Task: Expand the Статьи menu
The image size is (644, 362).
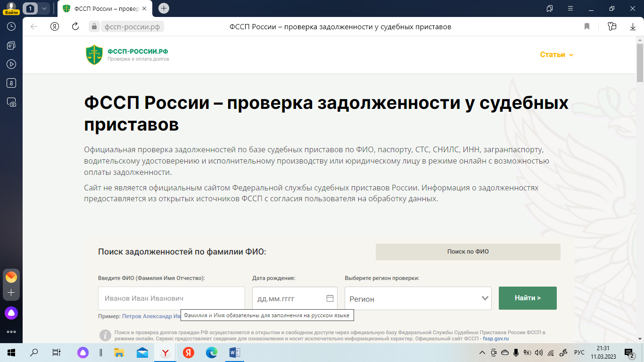Action: point(556,55)
